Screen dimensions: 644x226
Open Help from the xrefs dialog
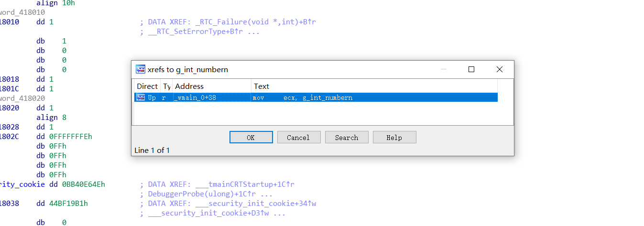click(x=394, y=138)
